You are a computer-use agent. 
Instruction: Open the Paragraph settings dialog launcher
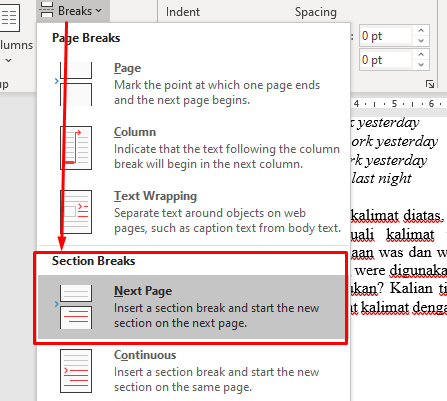point(430,84)
